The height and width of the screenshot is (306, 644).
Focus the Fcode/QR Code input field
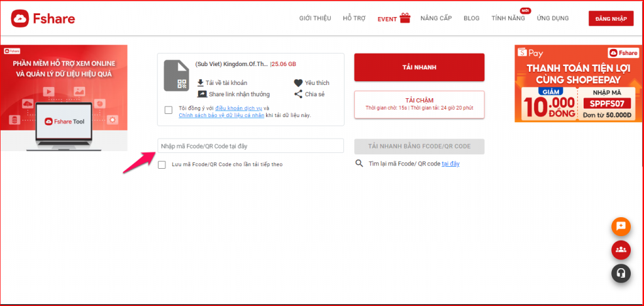click(x=250, y=146)
